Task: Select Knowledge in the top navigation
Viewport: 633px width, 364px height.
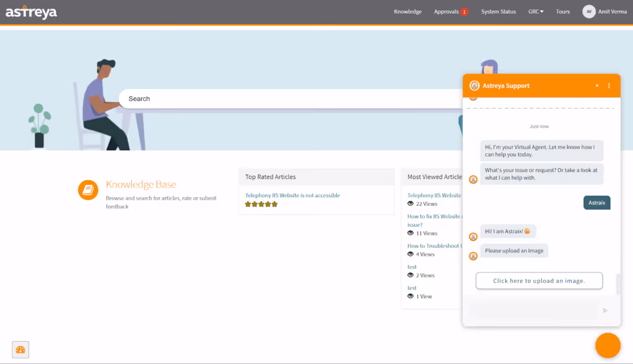Action: click(407, 11)
